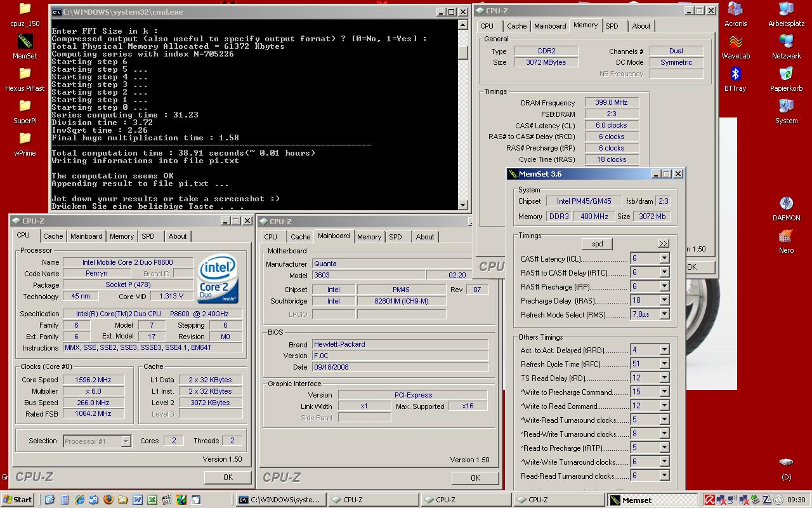Open the Act. to Act. Delayed (tRRD) dropdown

point(664,350)
